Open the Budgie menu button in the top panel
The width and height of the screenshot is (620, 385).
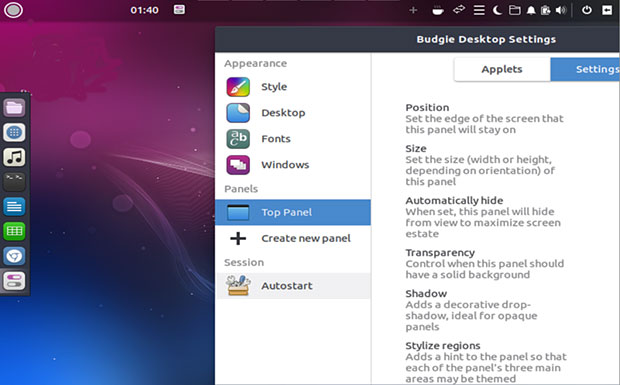point(13,10)
